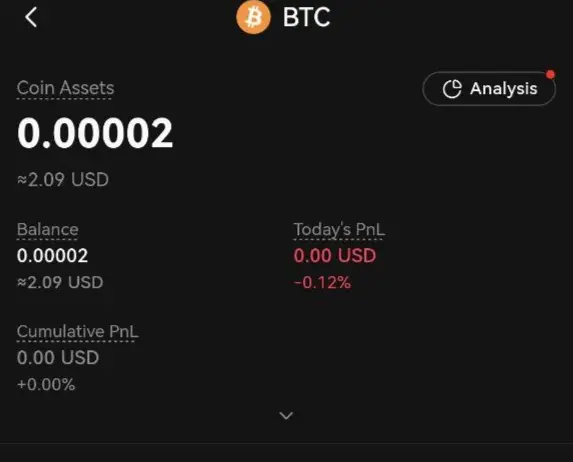This screenshot has width=573, height=462.
Task: Tap the red notification dot on Analysis
Action: pos(550,75)
